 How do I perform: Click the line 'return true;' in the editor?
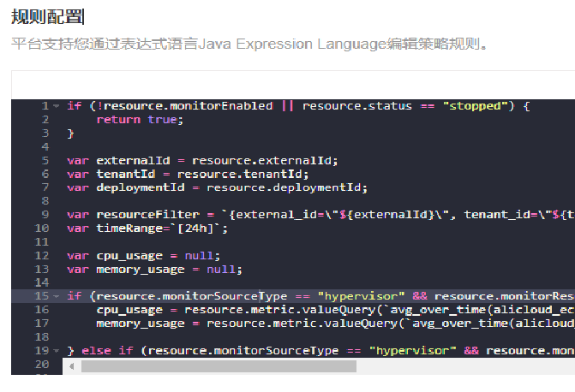coord(140,120)
